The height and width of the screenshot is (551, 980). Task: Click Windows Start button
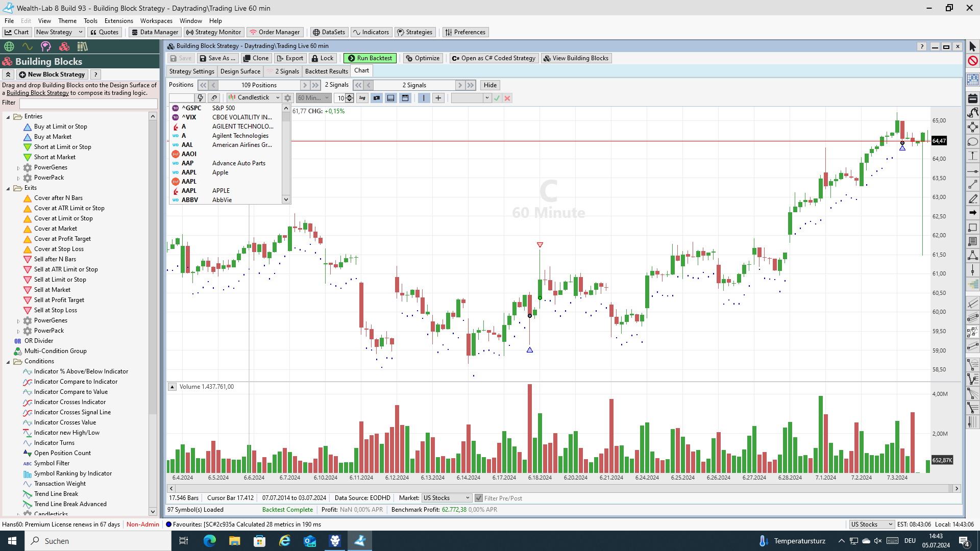coord(12,541)
